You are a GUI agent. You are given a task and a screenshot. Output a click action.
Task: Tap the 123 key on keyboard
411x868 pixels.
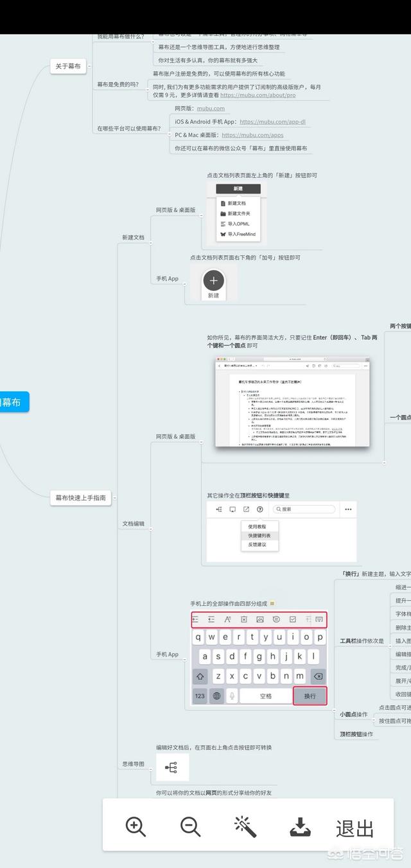point(200,696)
